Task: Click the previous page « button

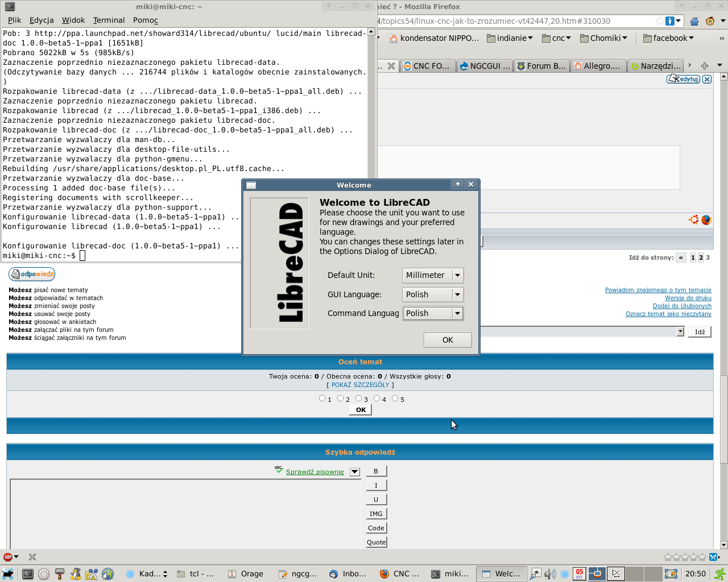Action: click(x=680, y=257)
